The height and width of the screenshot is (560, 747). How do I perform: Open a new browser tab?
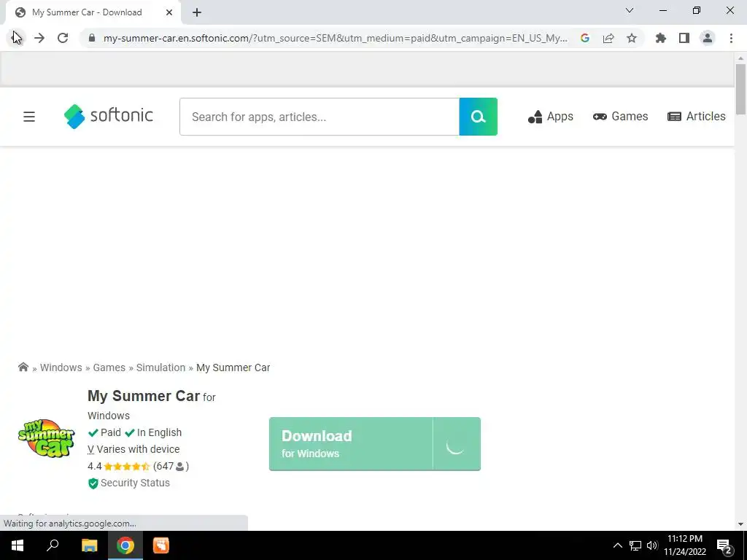tap(197, 12)
